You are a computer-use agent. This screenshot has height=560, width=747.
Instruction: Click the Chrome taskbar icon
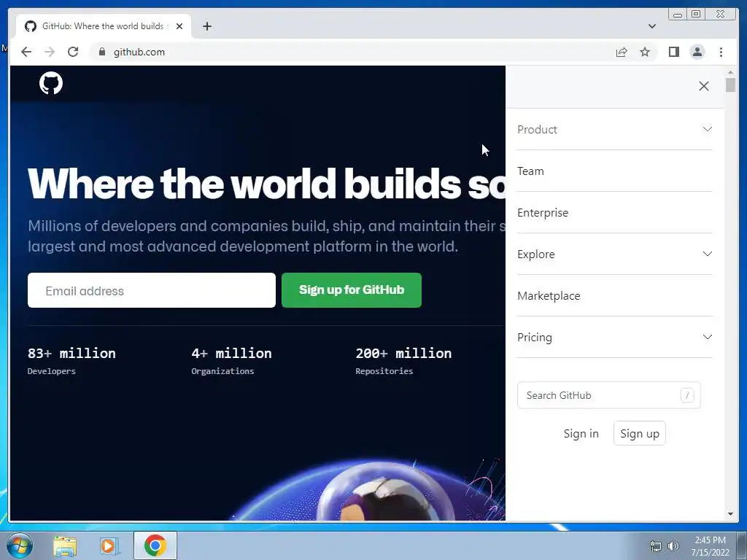click(155, 545)
